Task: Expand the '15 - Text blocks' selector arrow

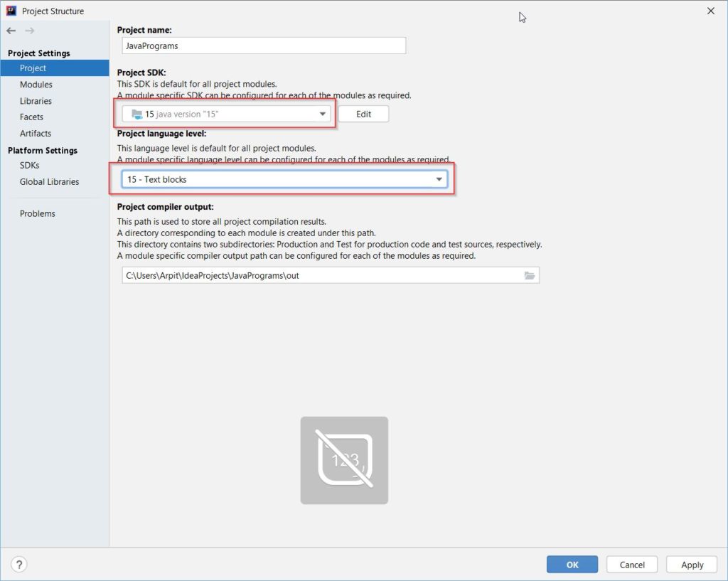Action: (x=439, y=179)
